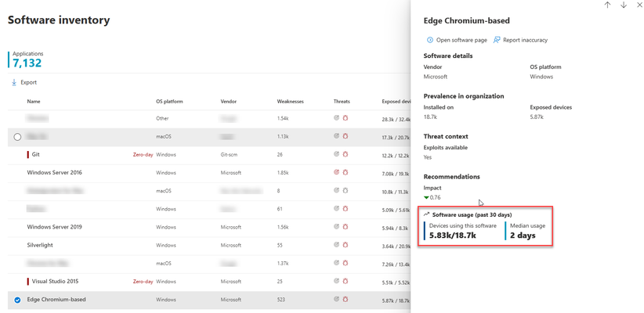Click the Software usage trend icon

coord(427,214)
